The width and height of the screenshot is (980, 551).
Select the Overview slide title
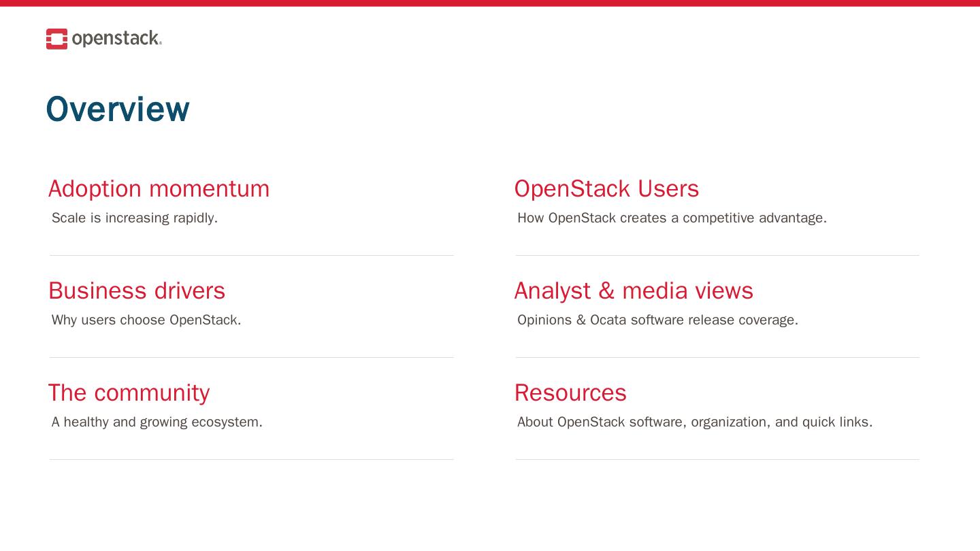coord(118,109)
